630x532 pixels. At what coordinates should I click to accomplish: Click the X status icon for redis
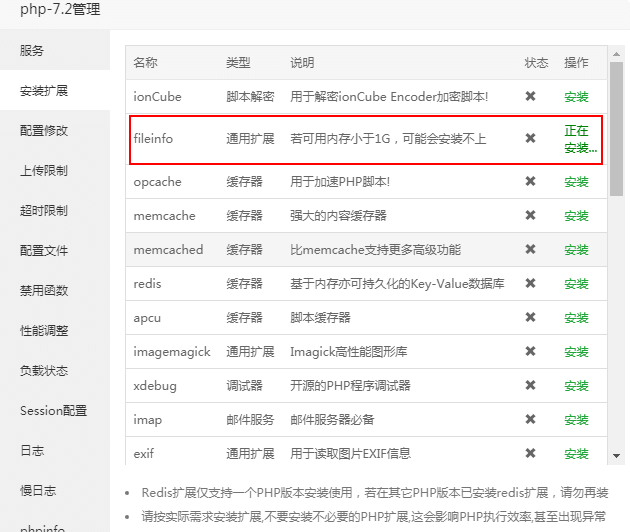(531, 284)
